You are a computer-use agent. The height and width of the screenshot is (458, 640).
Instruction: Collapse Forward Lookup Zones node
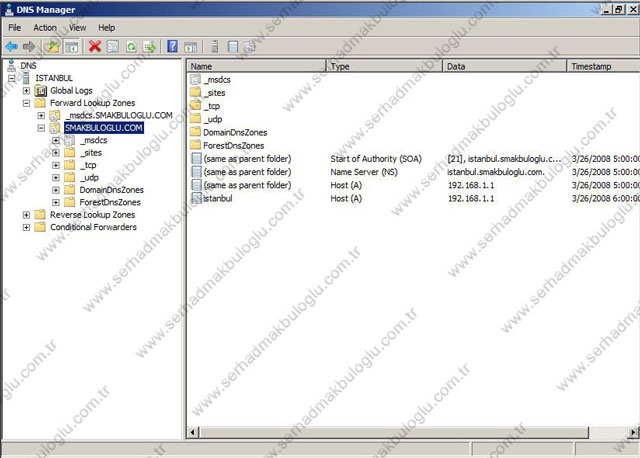click(x=26, y=103)
